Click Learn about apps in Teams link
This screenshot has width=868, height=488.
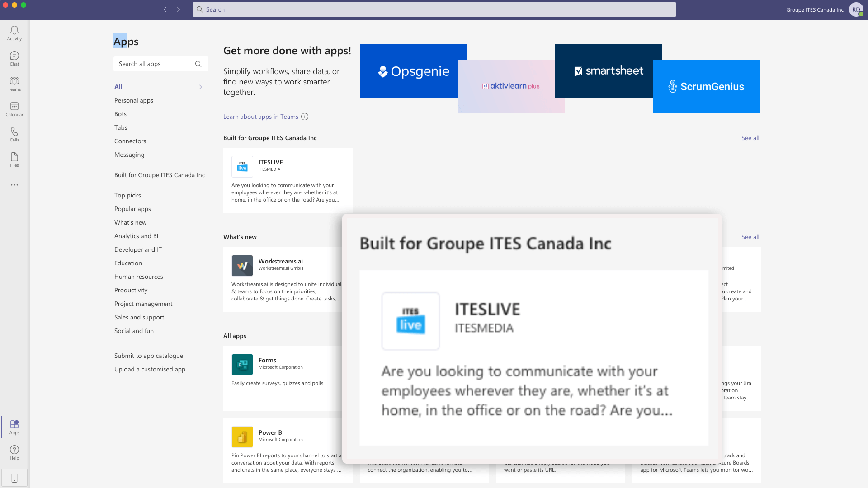[260, 116]
